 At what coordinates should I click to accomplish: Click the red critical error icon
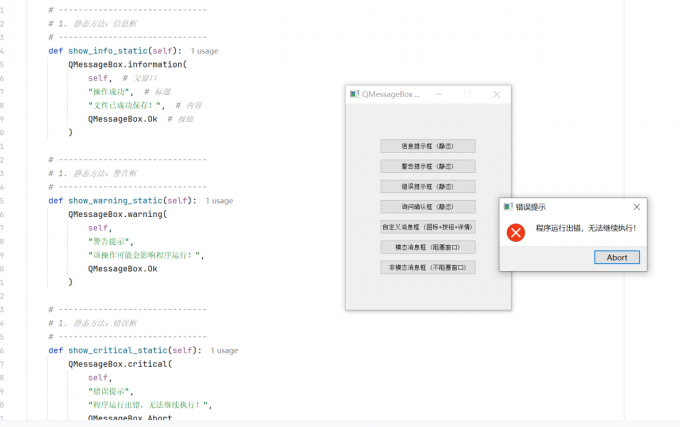[x=516, y=233]
